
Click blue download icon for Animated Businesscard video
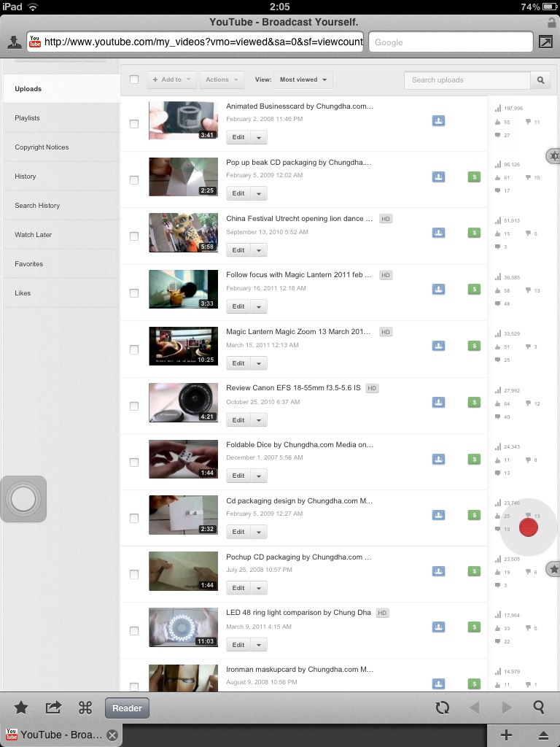(x=438, y=120)
